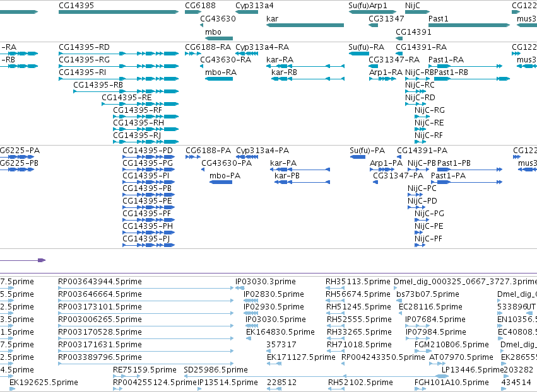Click the teal bar under the Past1 gene label

point(469,25)
